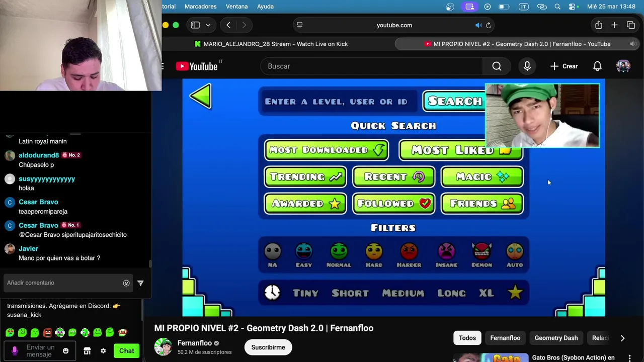Switch to the MI PROPIO NIVEL #2 YouTube tab
Screen dimensions: 644x362
518,44
